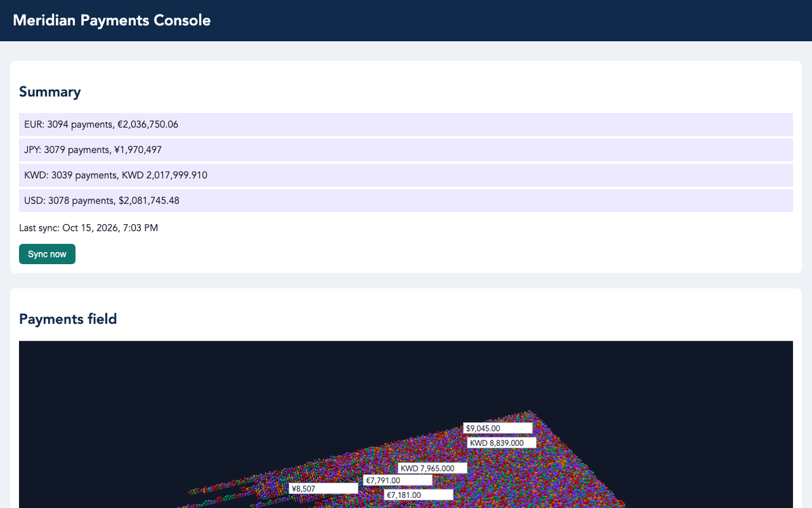This screenshot has height=508, width=812.
Task: Click the Payments field heading
Action: [68, 319]
